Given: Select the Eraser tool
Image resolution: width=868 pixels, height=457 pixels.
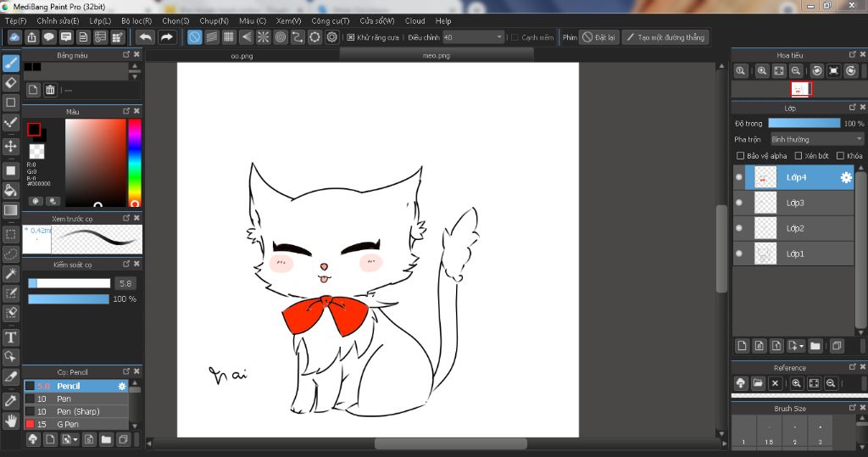Looking at the screenshot, I should (11, 83).
